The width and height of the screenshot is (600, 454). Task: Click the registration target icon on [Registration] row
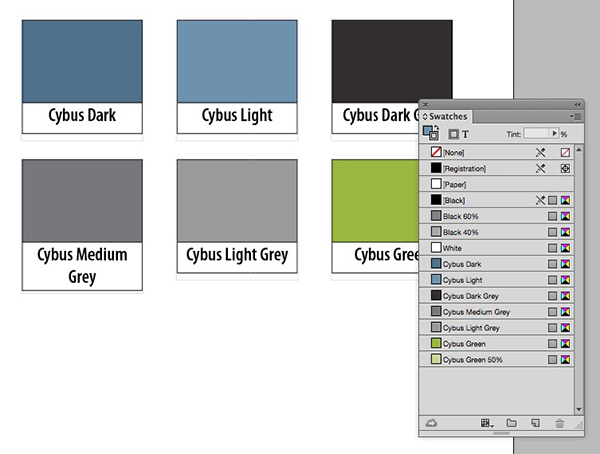[x=565, y=168]
